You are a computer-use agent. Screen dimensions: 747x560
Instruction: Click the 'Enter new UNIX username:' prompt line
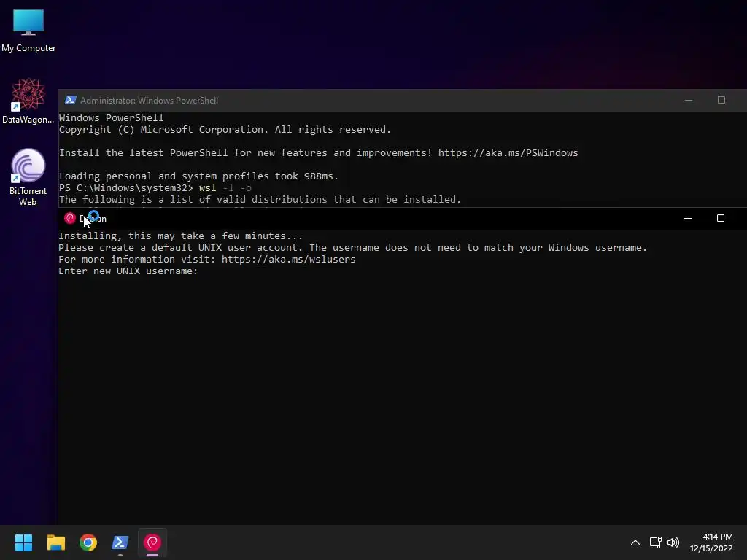[128, 271]
